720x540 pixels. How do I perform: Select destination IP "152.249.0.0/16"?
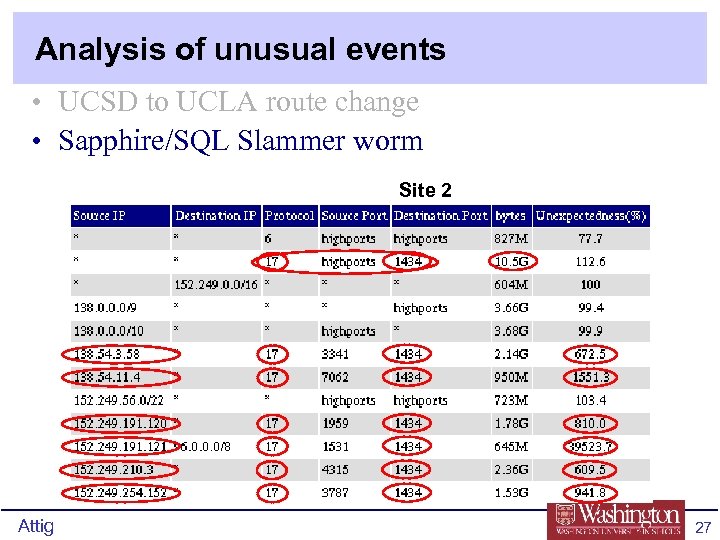(216, 285)
